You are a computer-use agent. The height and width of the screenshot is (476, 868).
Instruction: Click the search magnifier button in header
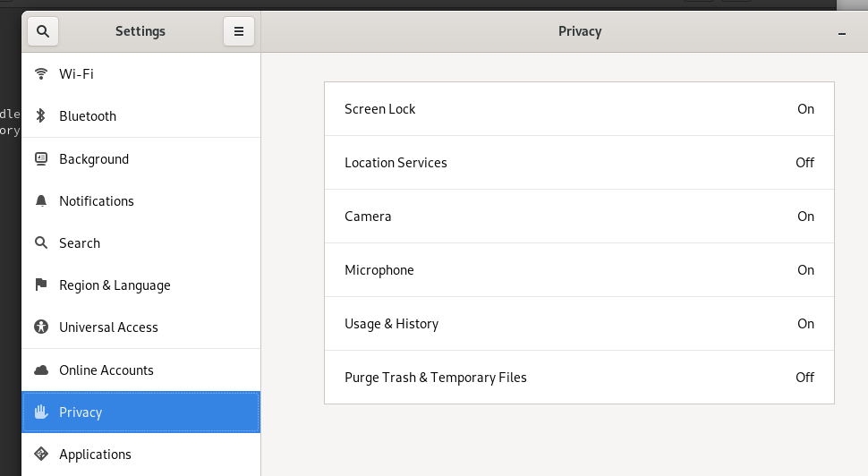coord(43,31)
